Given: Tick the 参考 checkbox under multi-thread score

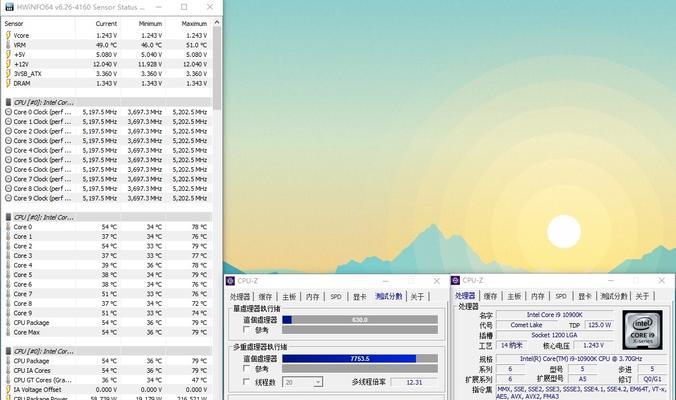Looking at the screenshot, I should (x=247, y=369).
